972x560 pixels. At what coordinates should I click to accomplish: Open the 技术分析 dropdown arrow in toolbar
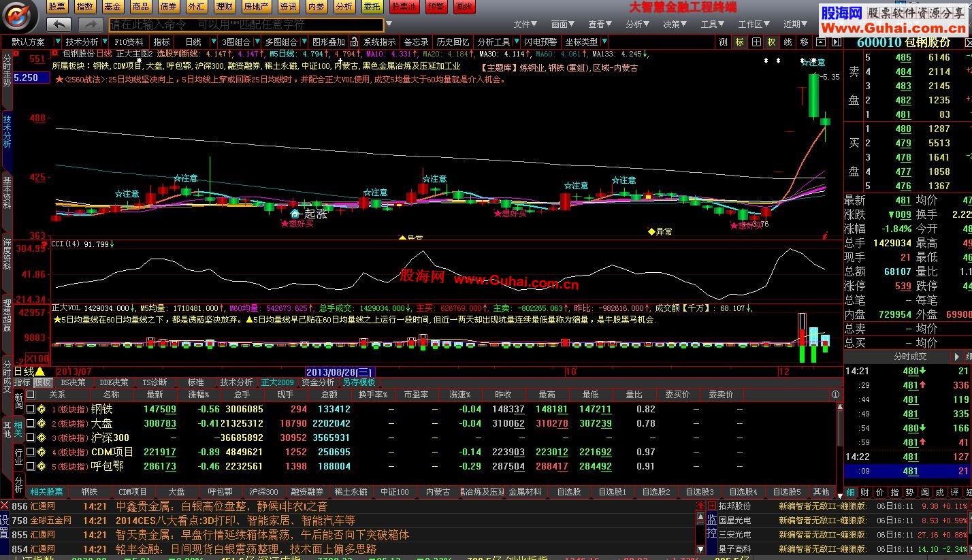click(105, 42)
